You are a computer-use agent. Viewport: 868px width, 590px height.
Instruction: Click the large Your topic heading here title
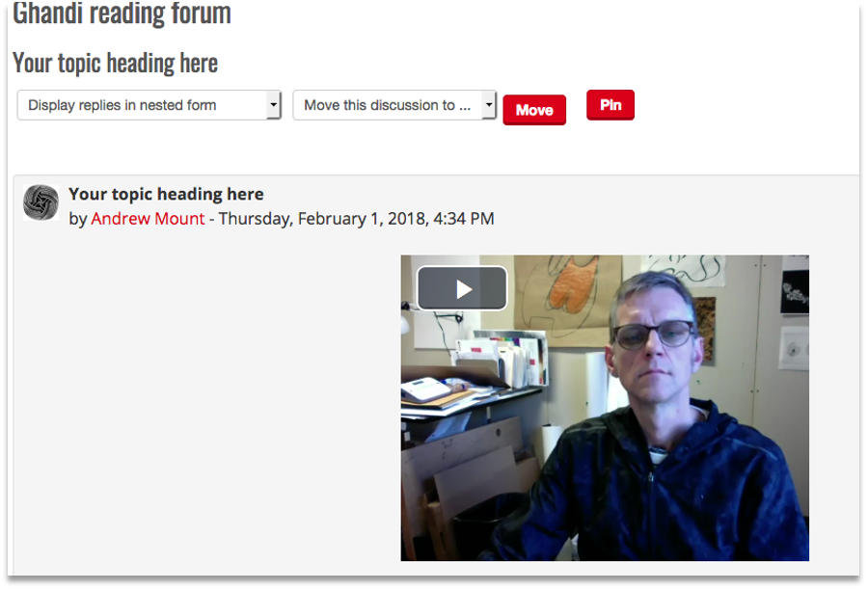click(115, 63)
